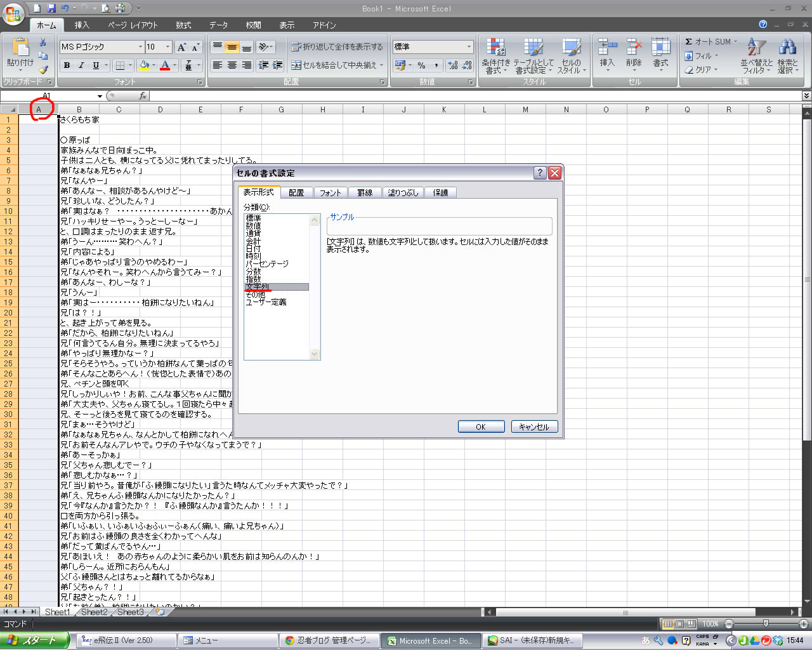Expand the formula bar
The height and width of the screenshot is (650, 812).
(x=806, y=96)
